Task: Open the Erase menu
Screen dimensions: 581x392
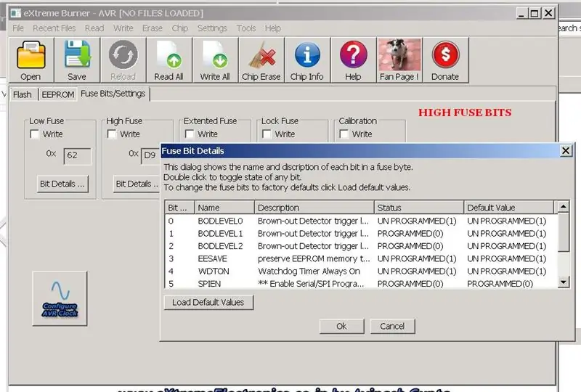Action: tap(153, 28)
